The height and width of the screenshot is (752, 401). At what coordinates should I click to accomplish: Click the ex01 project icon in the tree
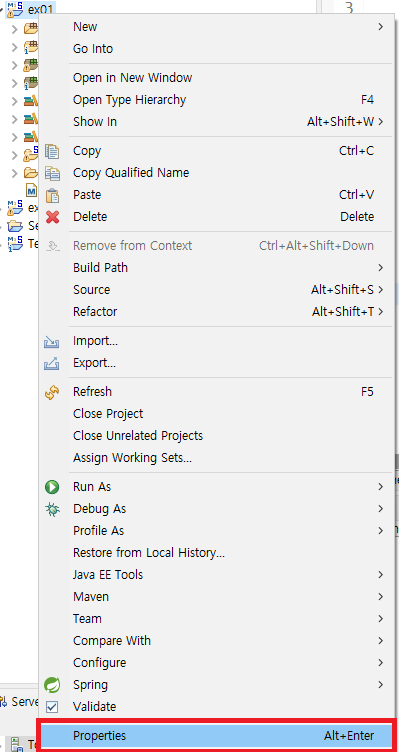click(x=15, y=10)
